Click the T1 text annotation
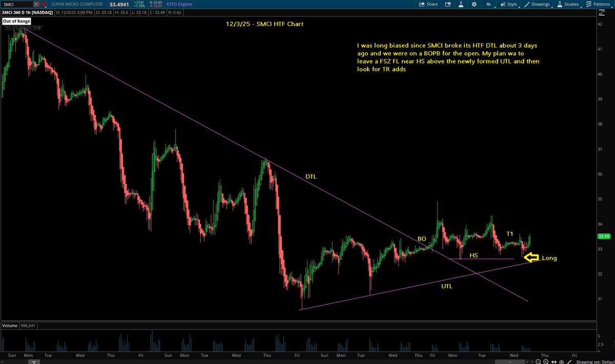This screenshot has height=364, width=615. click(510, 233)
